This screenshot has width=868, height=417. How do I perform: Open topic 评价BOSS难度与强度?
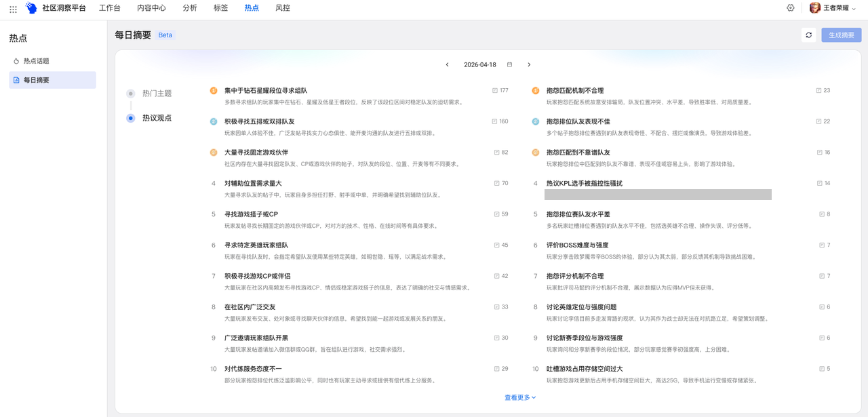(578, 245)
